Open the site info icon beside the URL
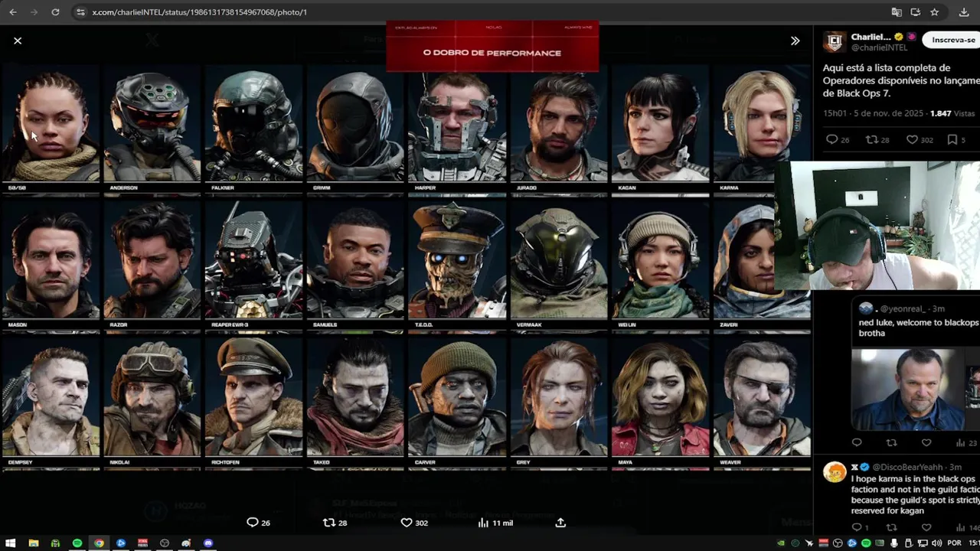 (81, 12)
